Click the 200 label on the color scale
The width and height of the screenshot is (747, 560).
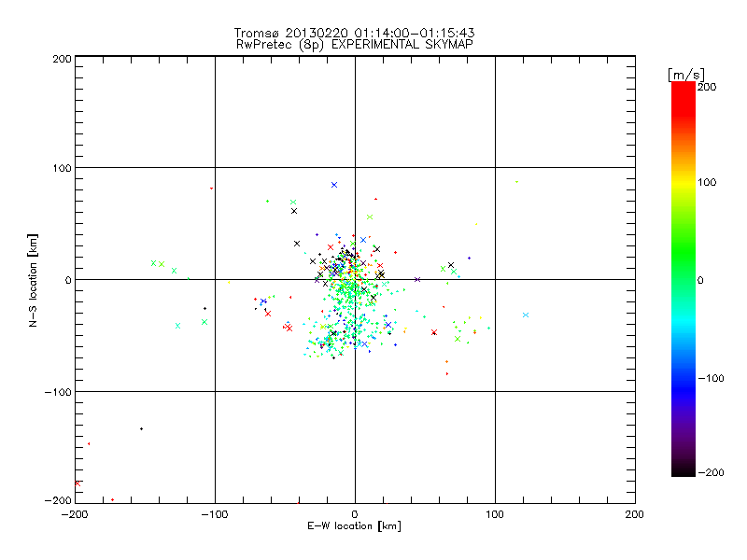707,87
